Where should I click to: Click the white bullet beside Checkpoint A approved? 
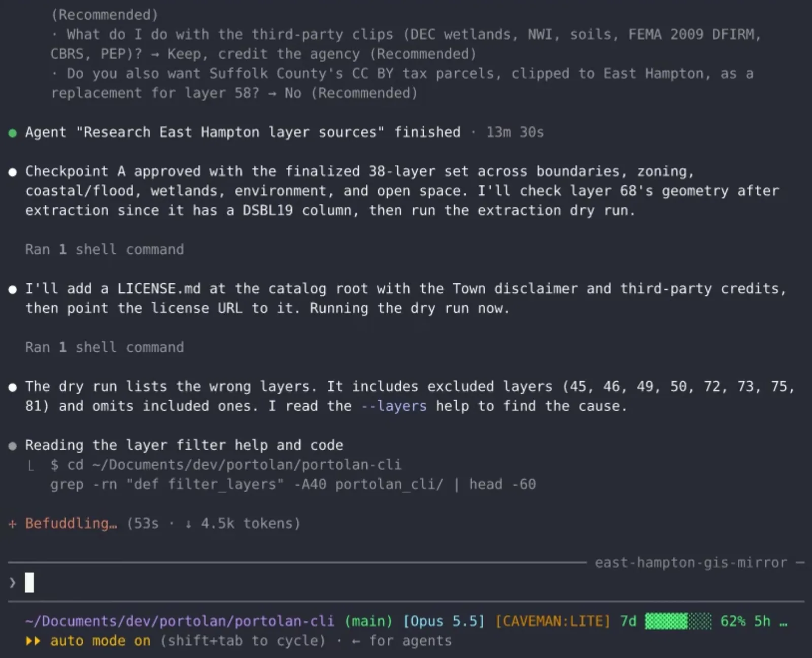pos(13,172)
